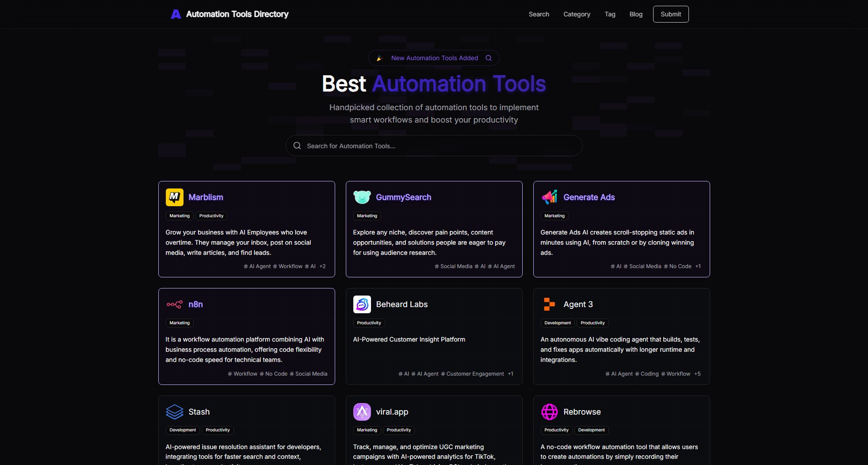The height and width of the screenshot is (465, 868).
Task: Open the Rebrowse title link
Action: pos(582,412)
